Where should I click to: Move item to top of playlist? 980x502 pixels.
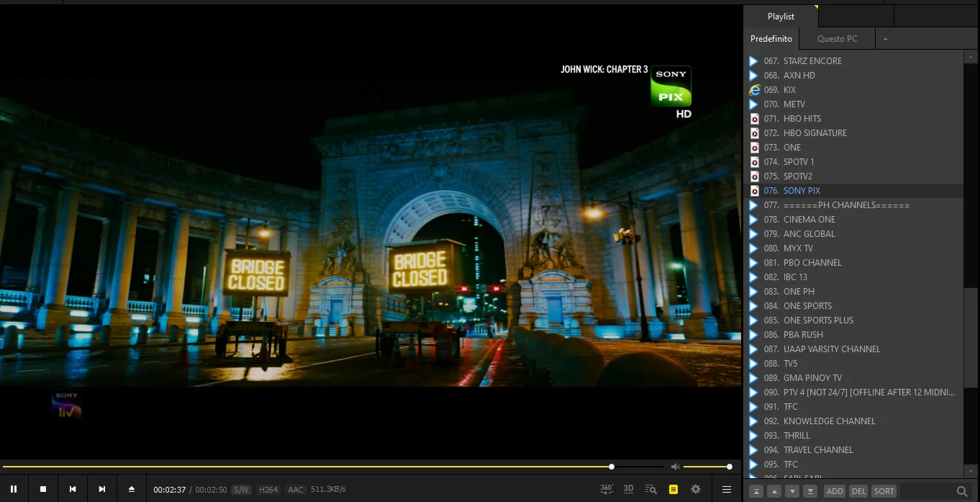(x=756, y=491)
